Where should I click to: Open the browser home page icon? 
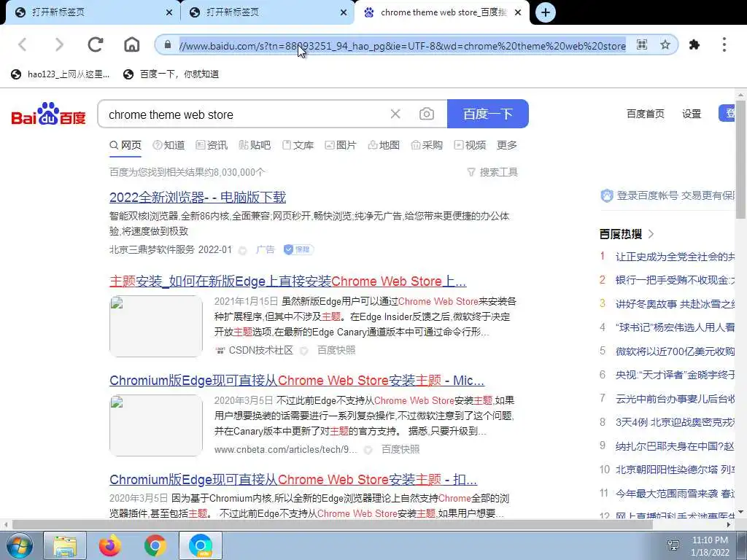131,44
